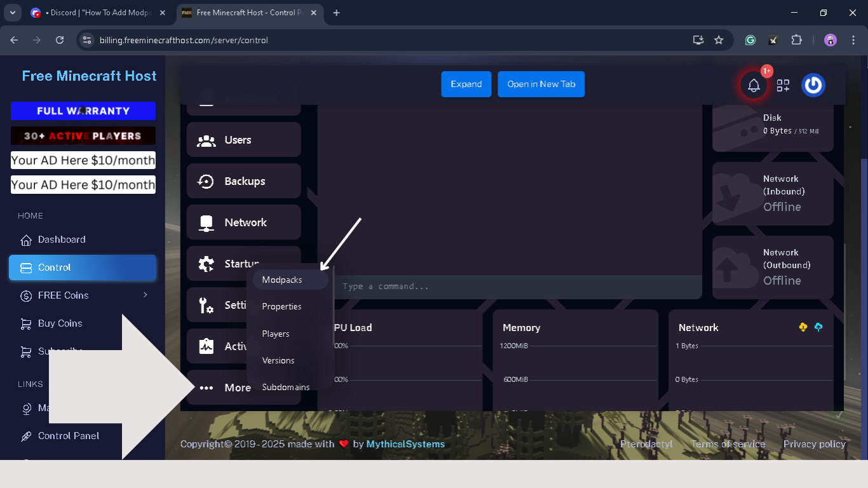
Task: Open the notifications bell
Action: [754, 85]
